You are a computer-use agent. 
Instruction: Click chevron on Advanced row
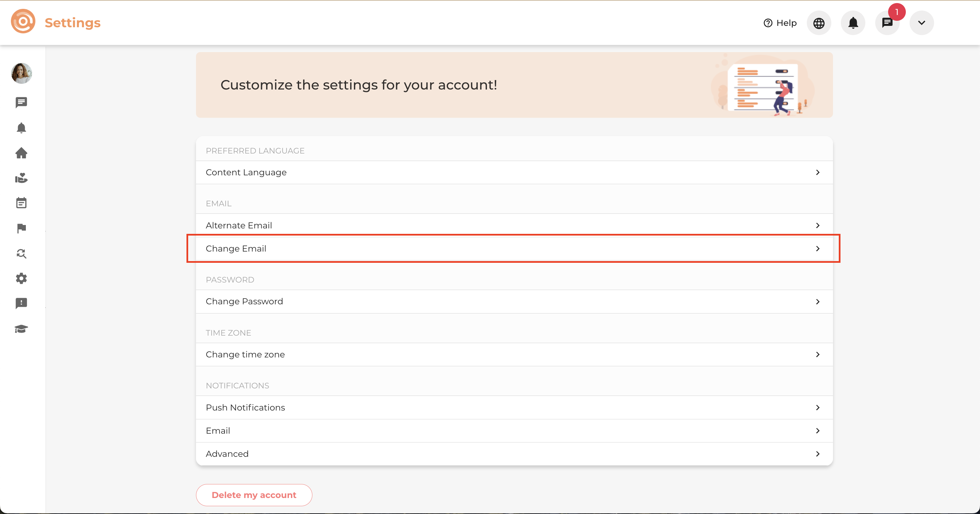click(x=818, y=454)
